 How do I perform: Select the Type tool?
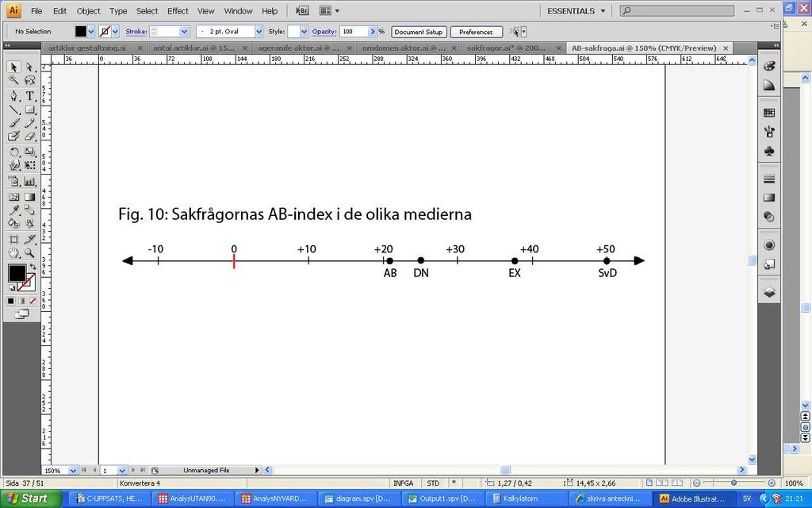[29, 96]
